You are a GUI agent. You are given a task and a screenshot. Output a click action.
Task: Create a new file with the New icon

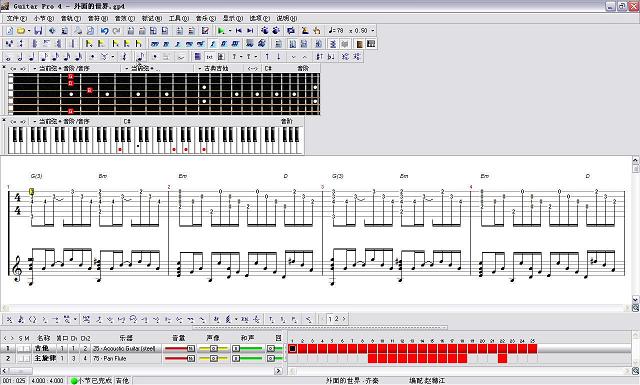[x=10, y=31]
